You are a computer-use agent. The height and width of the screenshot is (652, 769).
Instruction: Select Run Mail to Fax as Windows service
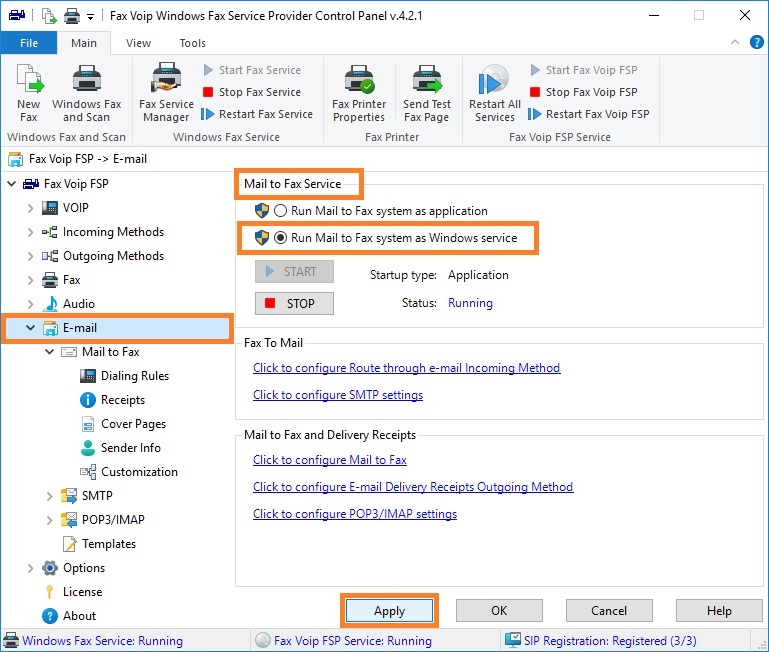(395, 238)
